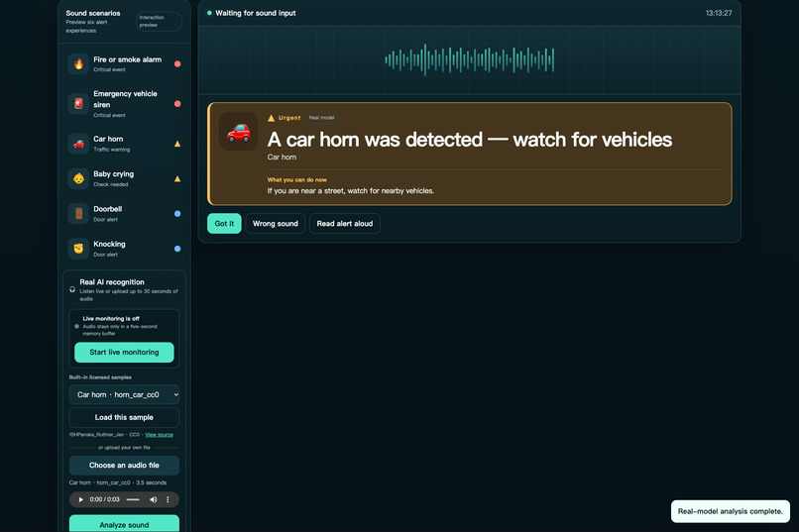Viewport: 799px width, 532px height.
Task: Click Analyze sound button
Action: point(124,524)
